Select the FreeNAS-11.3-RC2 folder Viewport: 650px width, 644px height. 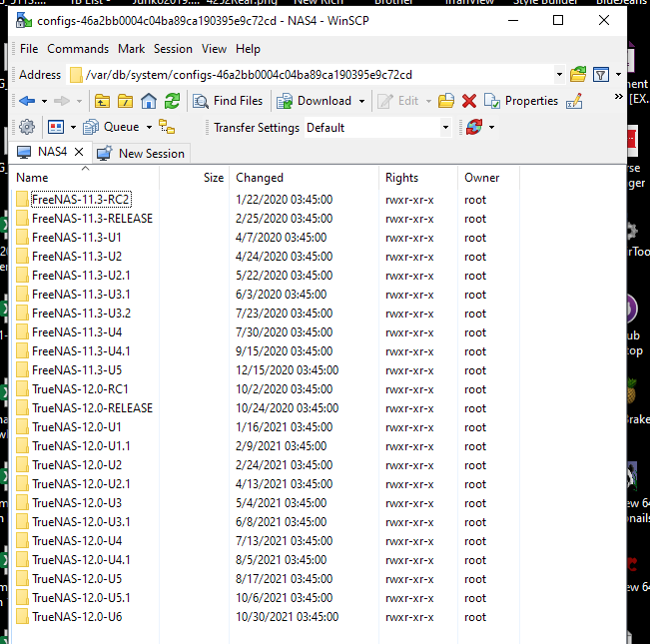point(81,200)
